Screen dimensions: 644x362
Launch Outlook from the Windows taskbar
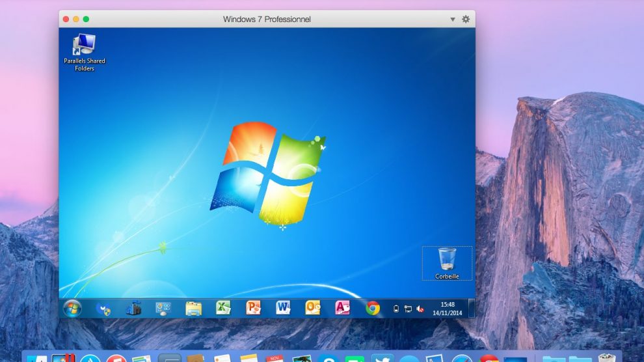pos(312,308)
